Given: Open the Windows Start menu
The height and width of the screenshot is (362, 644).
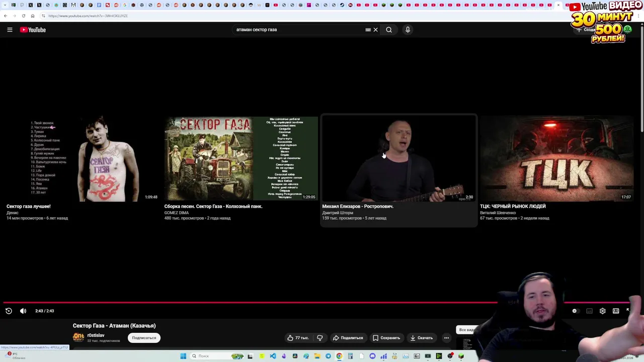Looking at the screenshot, I should coord(183,356).
